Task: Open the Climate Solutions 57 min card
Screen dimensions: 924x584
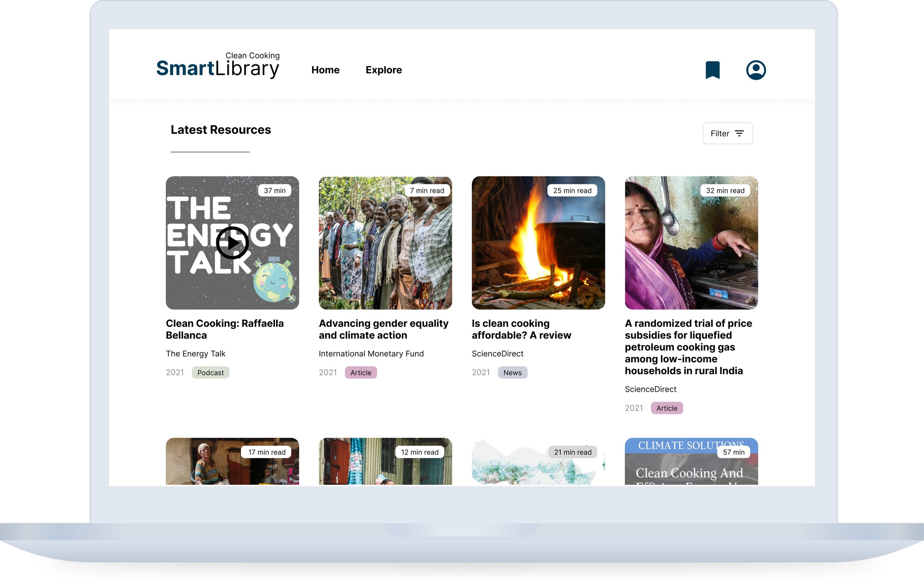Action: point(691,466)
